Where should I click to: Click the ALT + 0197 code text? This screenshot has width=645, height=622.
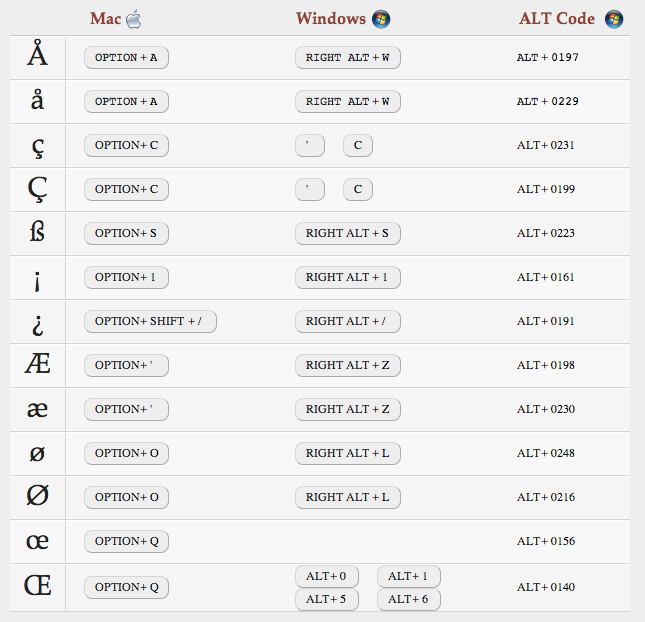point(547,57)
